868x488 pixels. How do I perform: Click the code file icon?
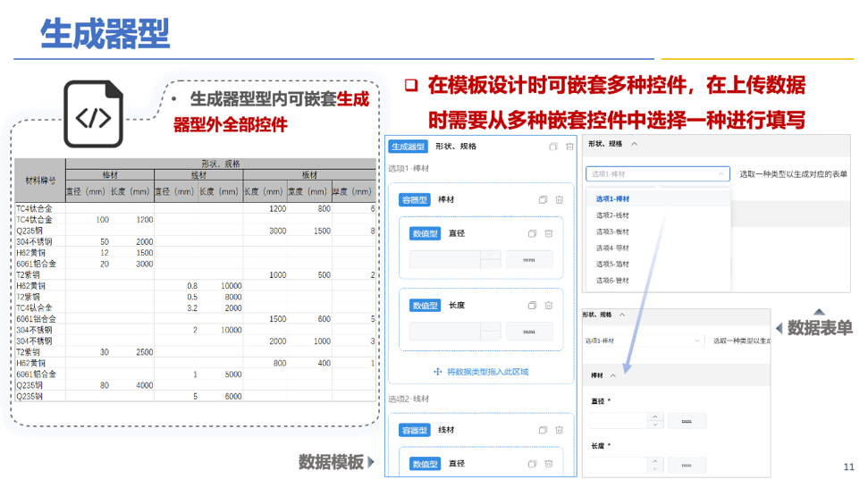[x=92, y=114]
